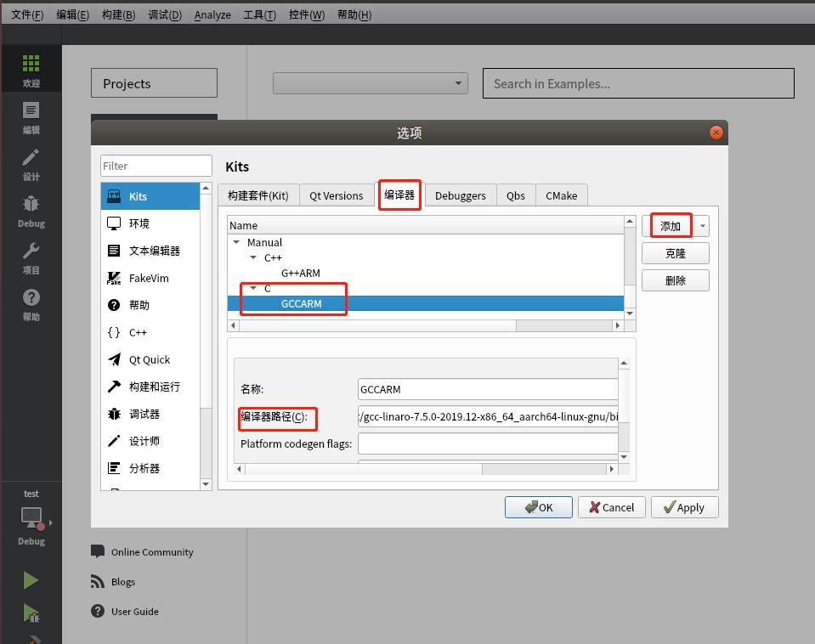Open the Welcome (欢迎) mode
Viewport: 815px width, 644px height.
pos(31,71)
